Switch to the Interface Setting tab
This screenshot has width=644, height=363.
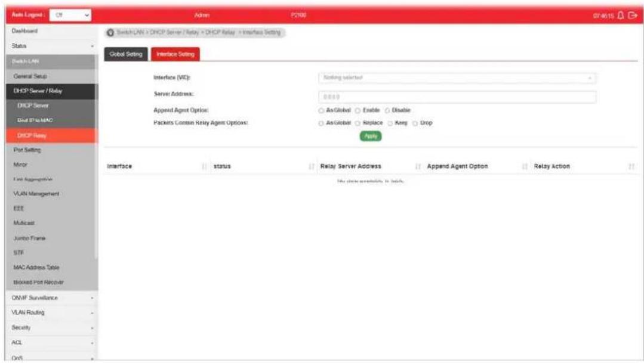175,54
